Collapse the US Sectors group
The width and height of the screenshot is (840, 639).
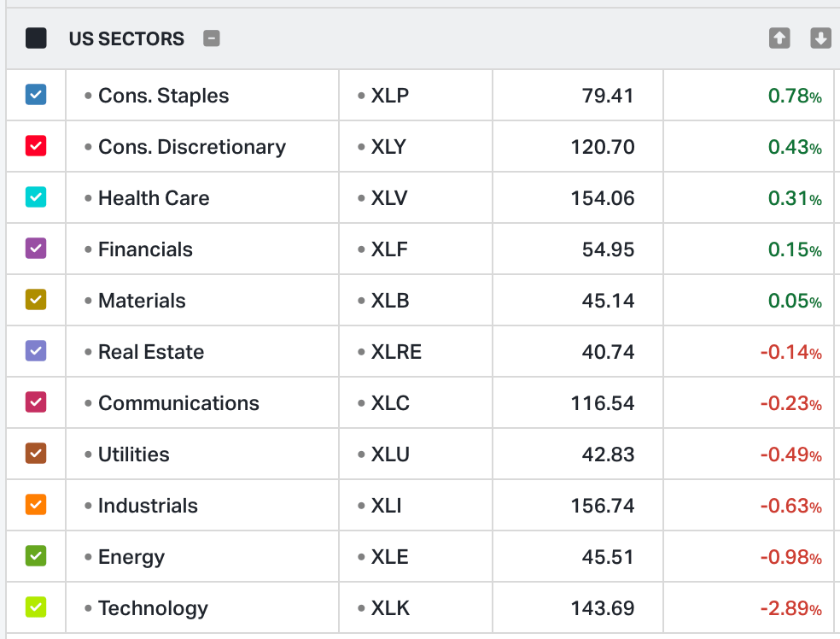click(212, 38)
